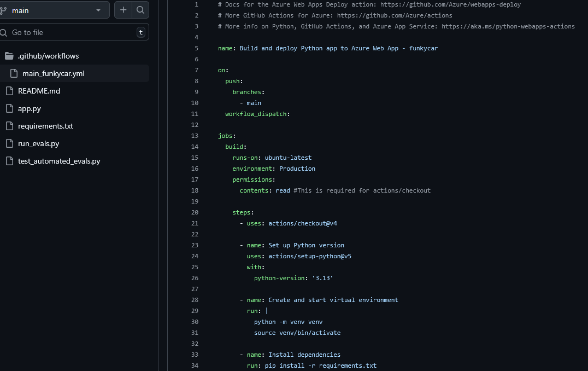Image resolution: width=588 pixels, height=371 pixels.
Task: Click the 'Production' environment value
Action: (297, 169)
